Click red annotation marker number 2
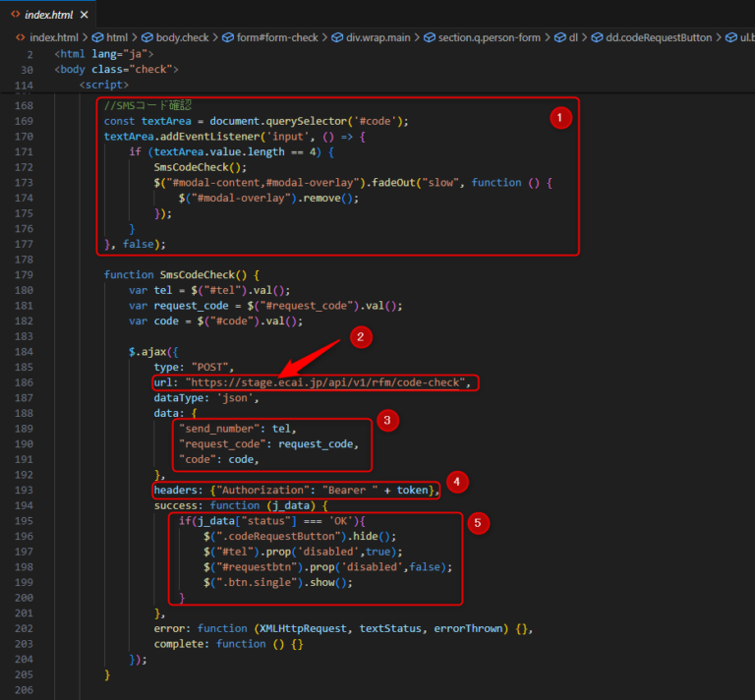Image resolution: width=755 pixels, height=700 pixels. 361,337
